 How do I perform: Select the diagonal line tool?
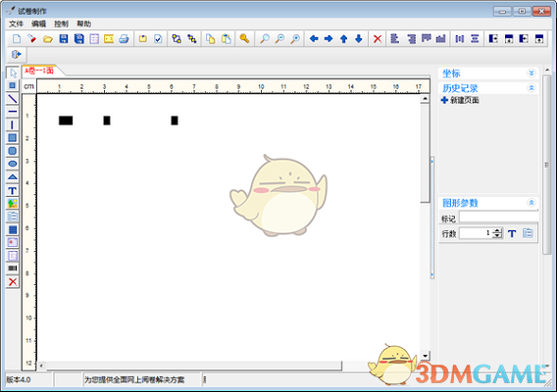pos(13,98)
